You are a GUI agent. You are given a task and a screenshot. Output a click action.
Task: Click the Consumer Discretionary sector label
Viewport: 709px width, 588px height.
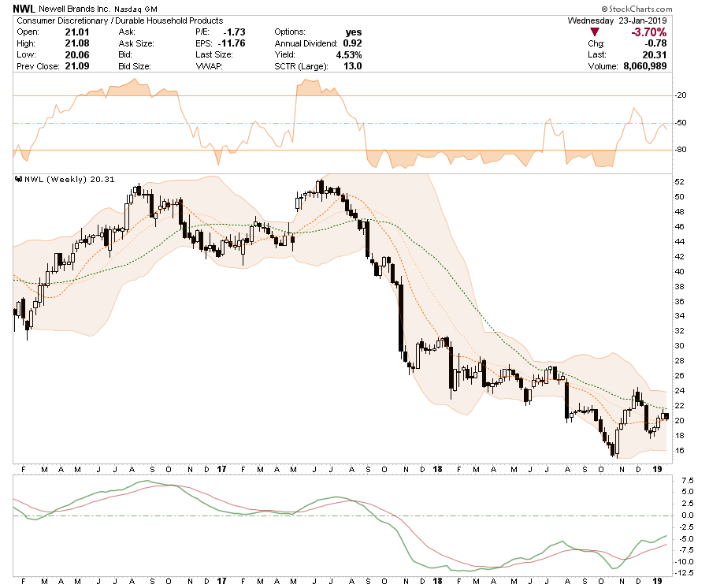coord(62,20)
